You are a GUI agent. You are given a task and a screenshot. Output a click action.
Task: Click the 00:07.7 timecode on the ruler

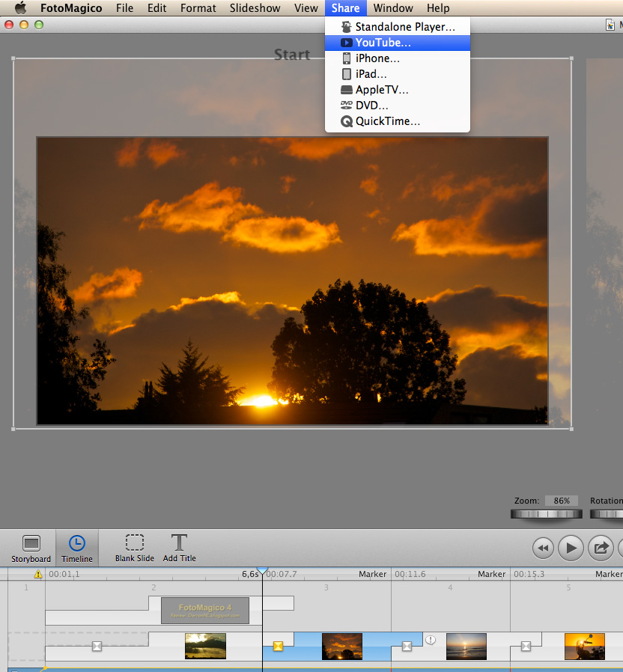point(282,574)
